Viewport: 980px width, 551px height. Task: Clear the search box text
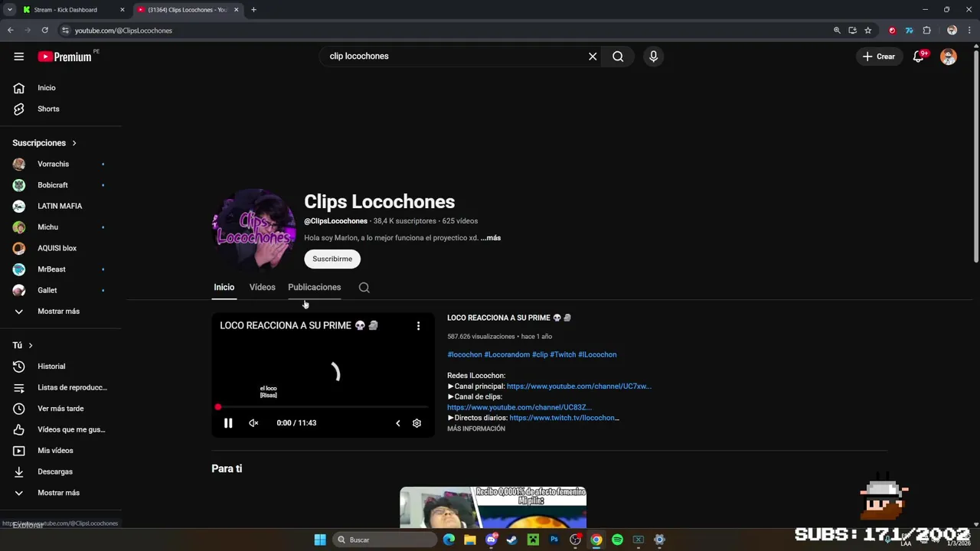(593, 56)
